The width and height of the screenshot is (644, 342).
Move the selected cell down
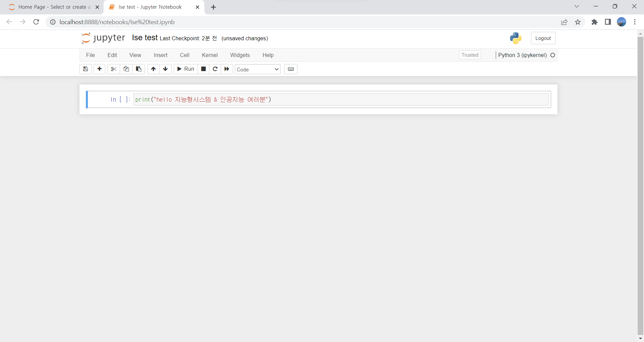[x=165, y=69]
